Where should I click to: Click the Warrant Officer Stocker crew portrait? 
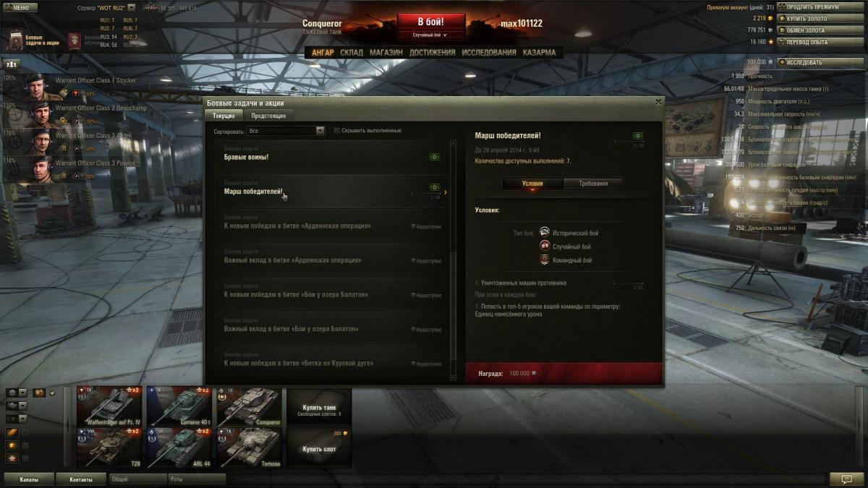pos(37,85)
